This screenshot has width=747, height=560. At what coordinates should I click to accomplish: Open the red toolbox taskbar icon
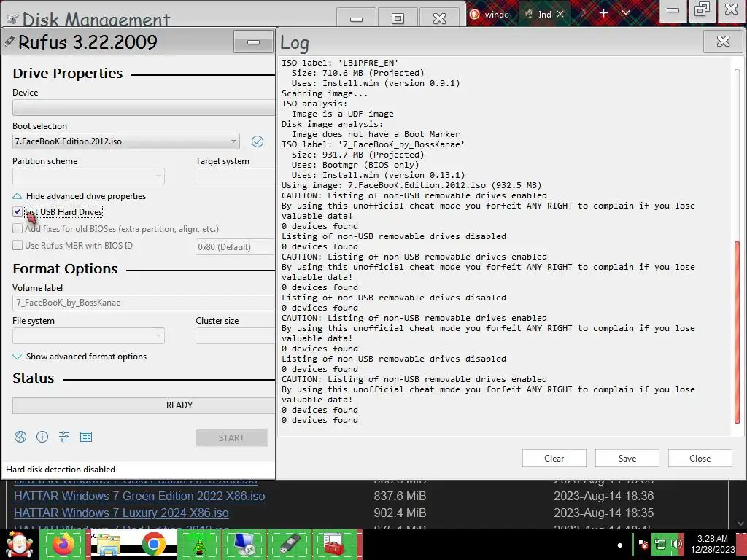[334, 544]
